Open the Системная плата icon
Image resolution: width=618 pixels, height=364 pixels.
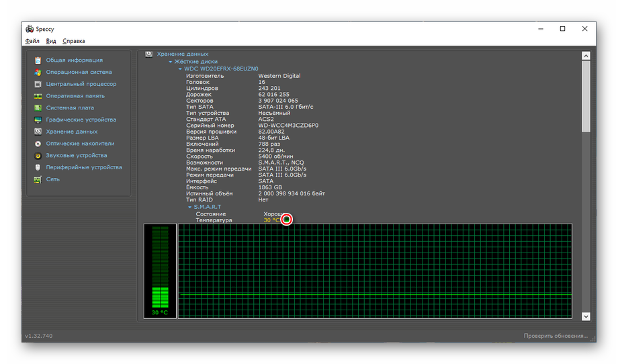[38, 108]
